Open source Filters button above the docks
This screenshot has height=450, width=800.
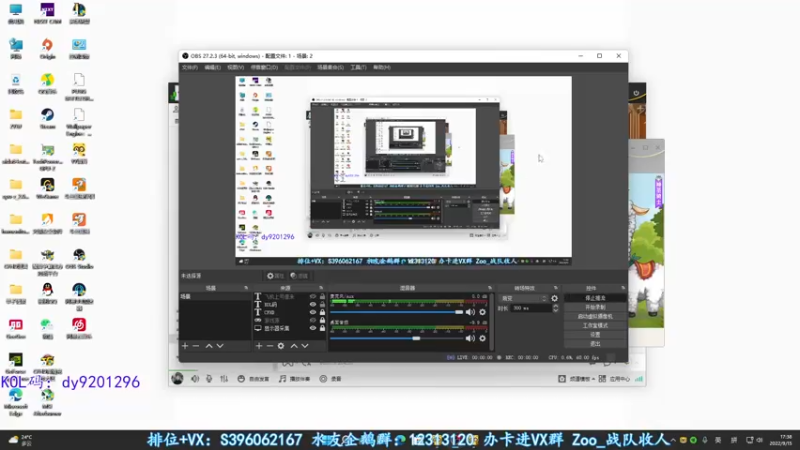(x=299, y=276)
